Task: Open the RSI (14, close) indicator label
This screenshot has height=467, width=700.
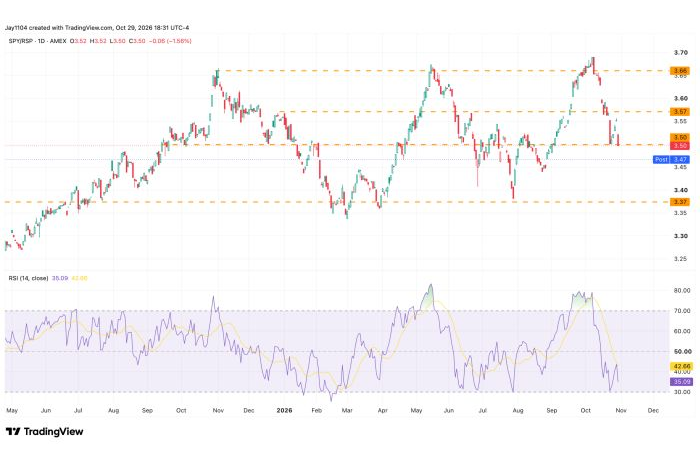Action: pyautogui.click(x=28, y=278)
